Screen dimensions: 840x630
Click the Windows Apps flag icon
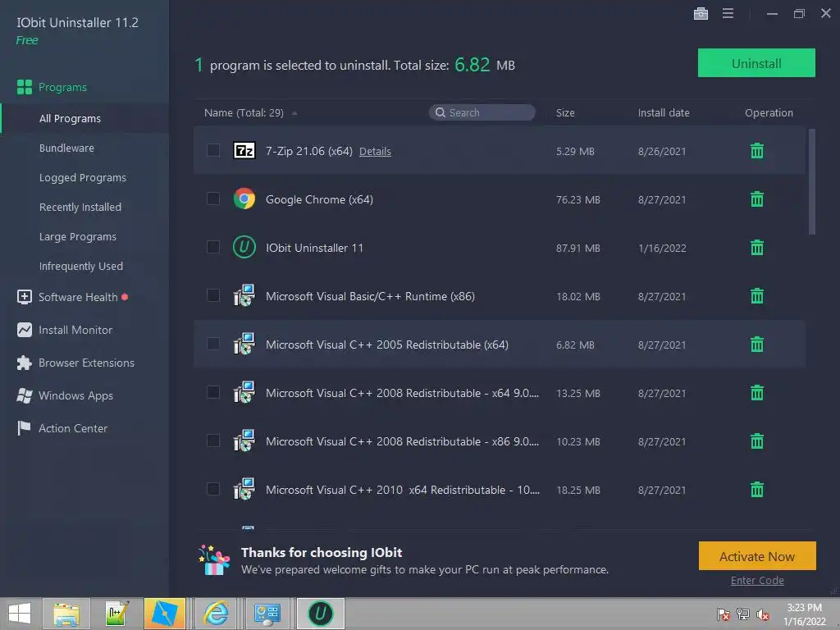24,395
